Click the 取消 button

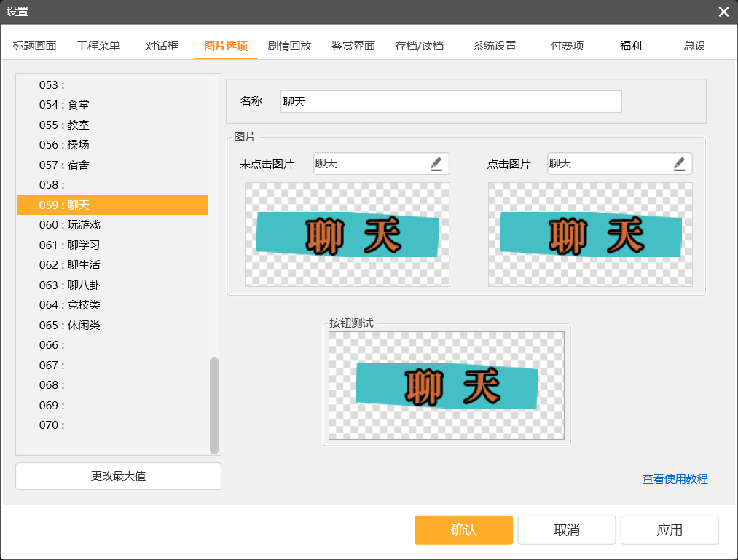(x=567, y=530)
